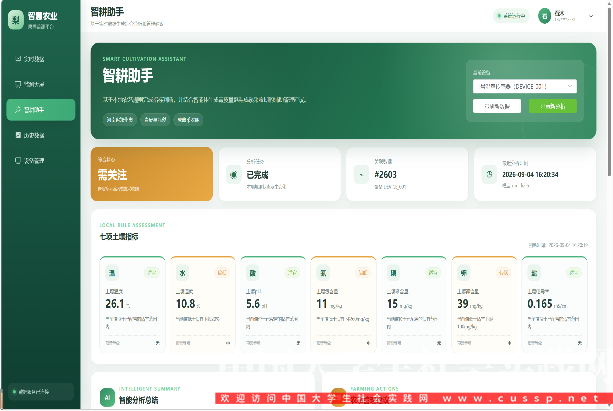Click the LOCAL RULE ASSESSMENT label
Screen dimensions: 613x411
(133, 225)
